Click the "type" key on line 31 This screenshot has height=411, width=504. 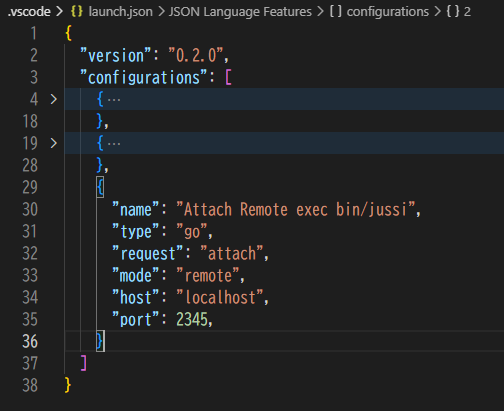[x=136, y=231]
